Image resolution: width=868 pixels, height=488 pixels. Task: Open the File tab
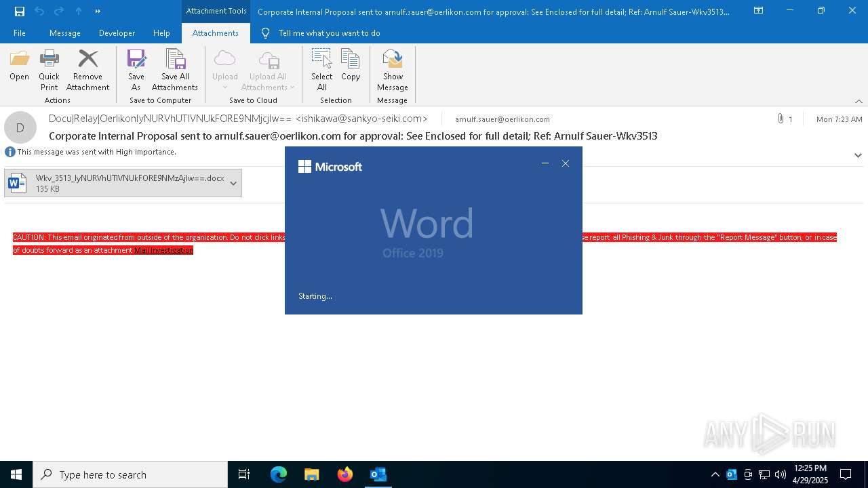click(x=20, y=33)
